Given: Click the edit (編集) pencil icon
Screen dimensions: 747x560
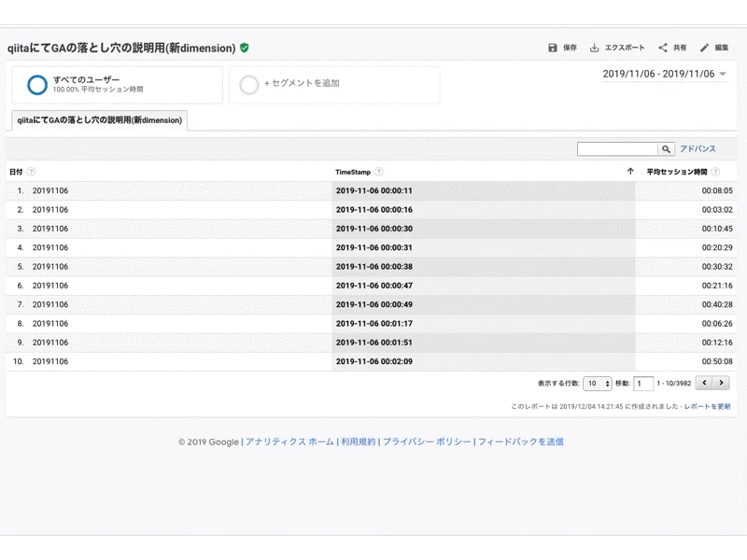Looking at the screenshot, I should coord(704,48).
